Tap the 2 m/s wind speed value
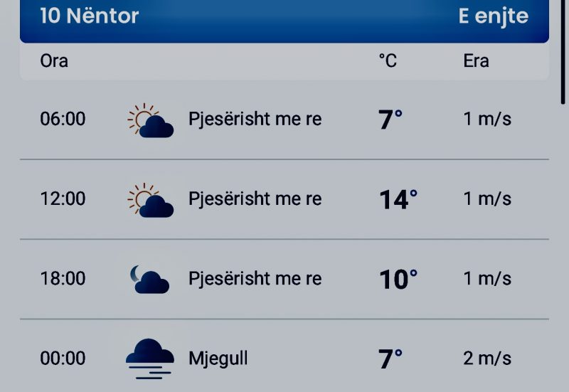This screenshot has height=392, width=569. click(x=487, y=359)
